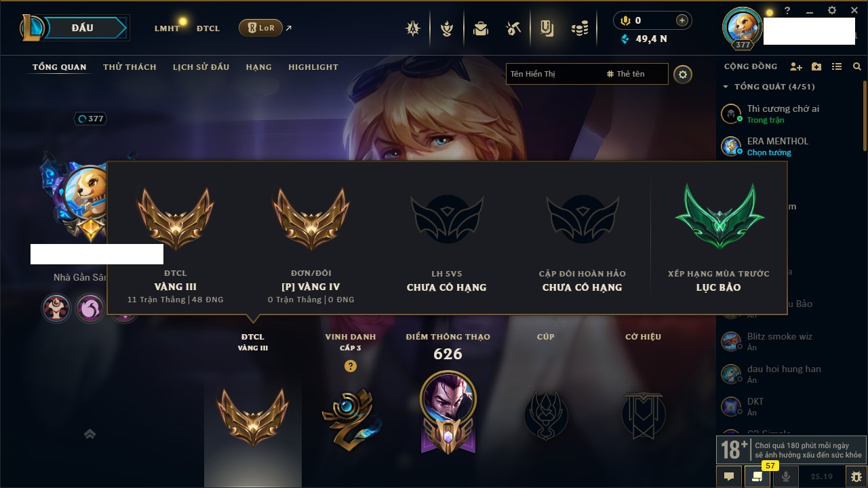Toggle the friends list view icon
This screenshot has width=868, height=488.
click(837, 66)
